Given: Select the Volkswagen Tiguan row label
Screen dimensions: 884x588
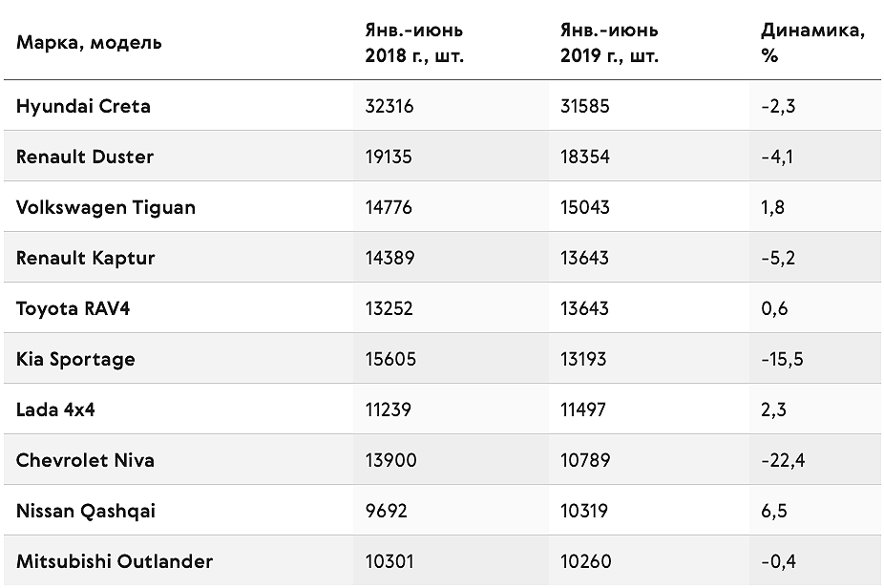Looking at the screenshot, I should (106, 207).
